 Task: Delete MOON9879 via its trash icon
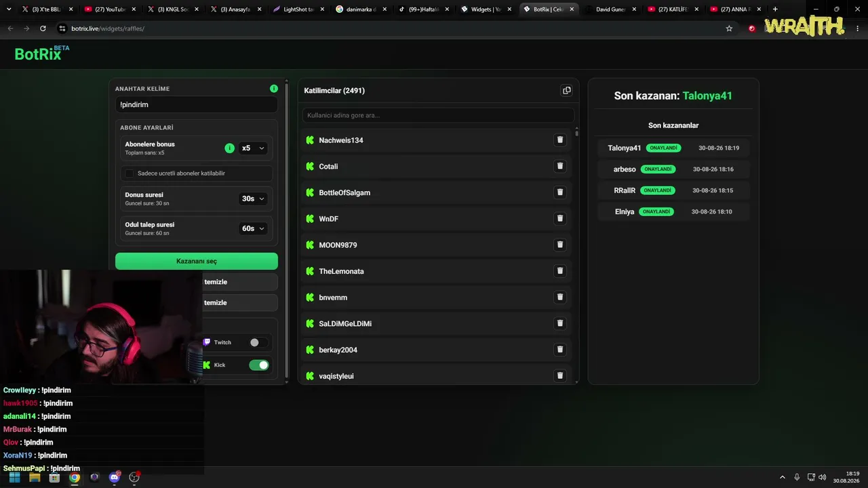coord(560,245)
